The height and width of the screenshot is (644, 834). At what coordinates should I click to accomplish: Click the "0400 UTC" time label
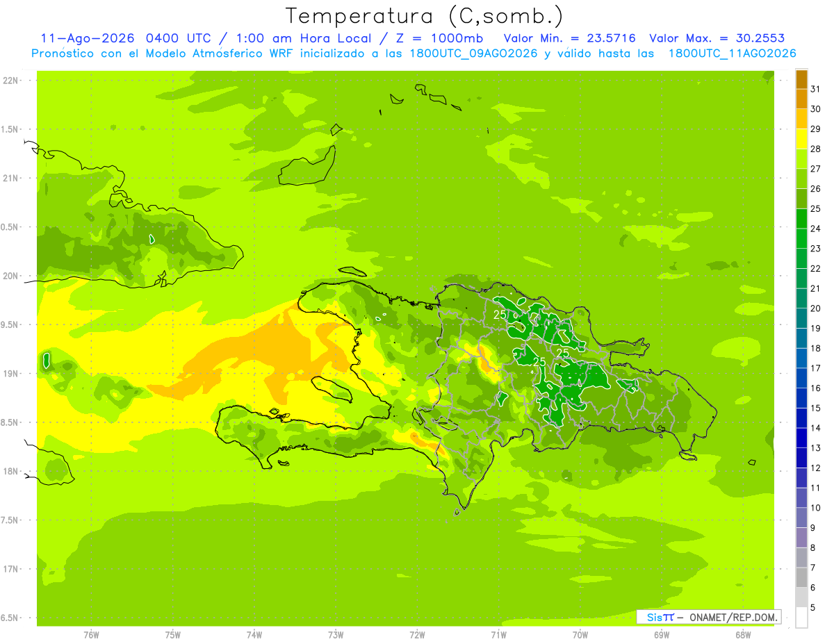pyautogui.click(x=178, y=38)
